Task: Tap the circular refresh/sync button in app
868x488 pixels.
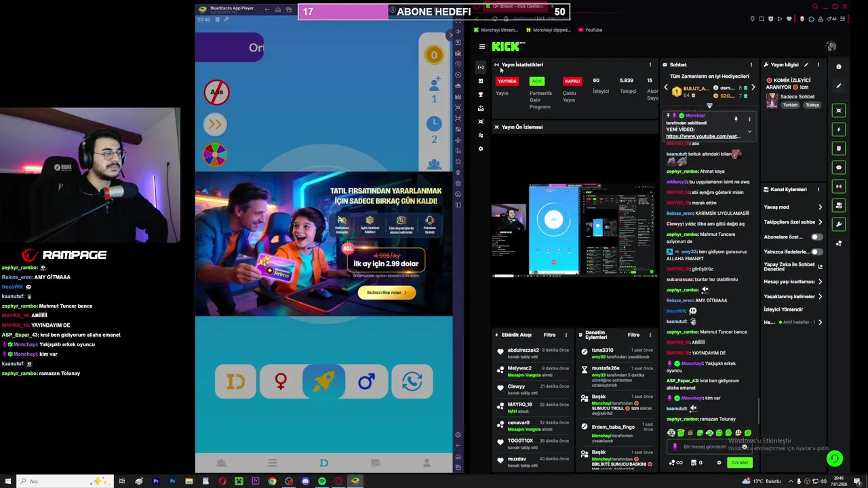Action: [412, 382]
